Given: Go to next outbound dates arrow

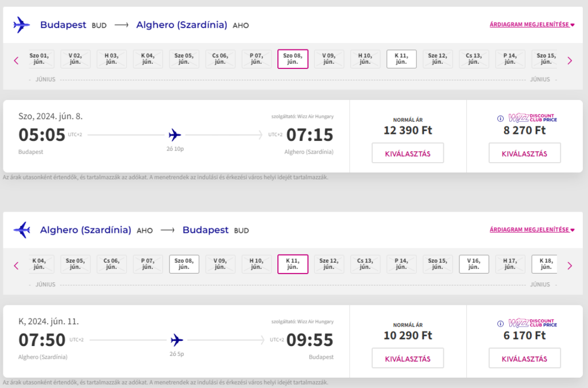Looking at the screenshot, I should (570, 60).
